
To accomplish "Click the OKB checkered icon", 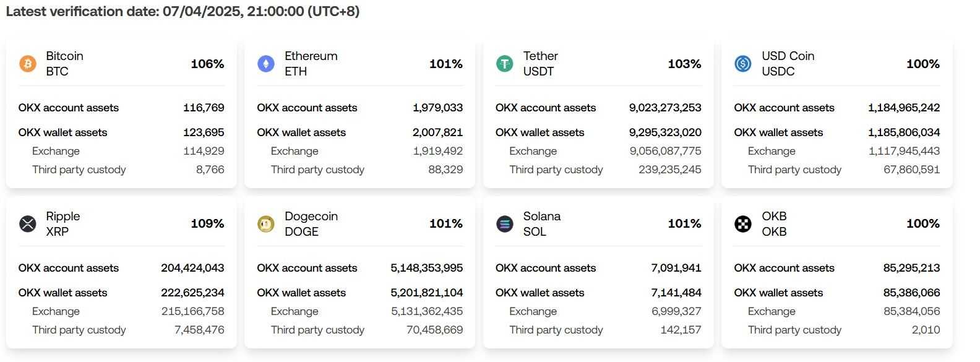I will point(743,224).
